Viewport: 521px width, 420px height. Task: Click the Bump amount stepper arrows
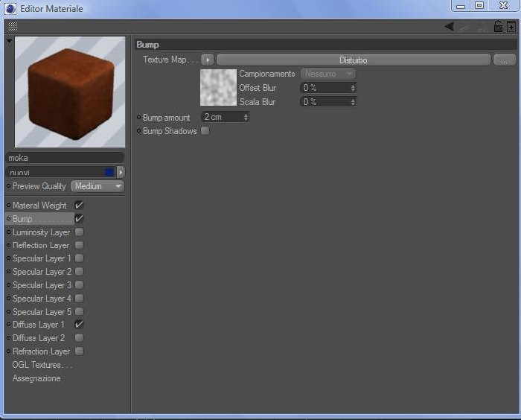pyautogui.click(x=246, y=117)
